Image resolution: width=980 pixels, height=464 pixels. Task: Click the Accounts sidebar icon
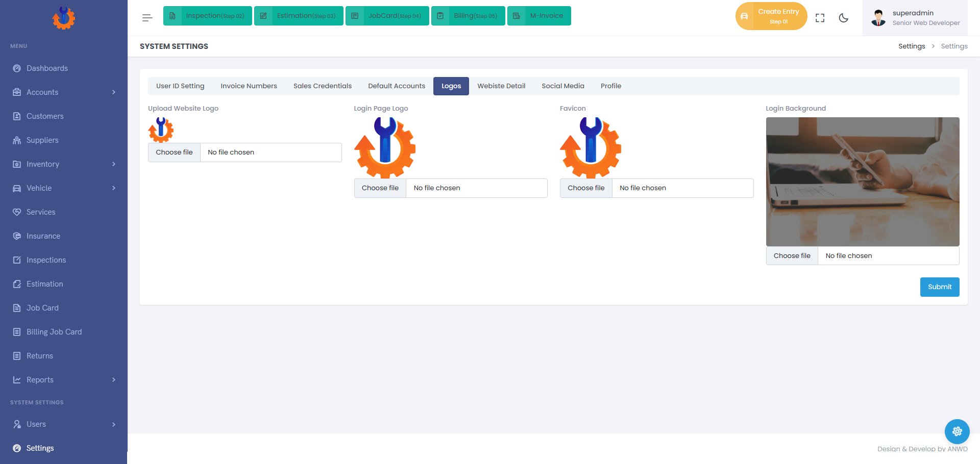click(x=17, y=92)
